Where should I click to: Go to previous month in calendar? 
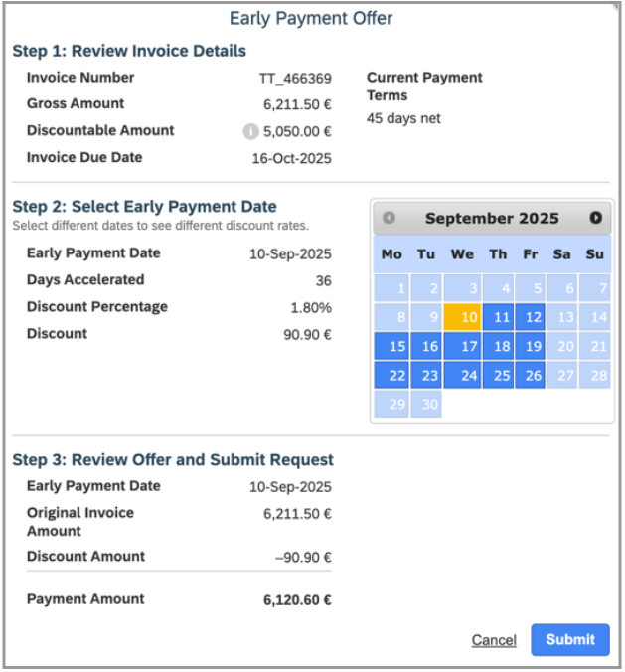[x=389, y=218]
